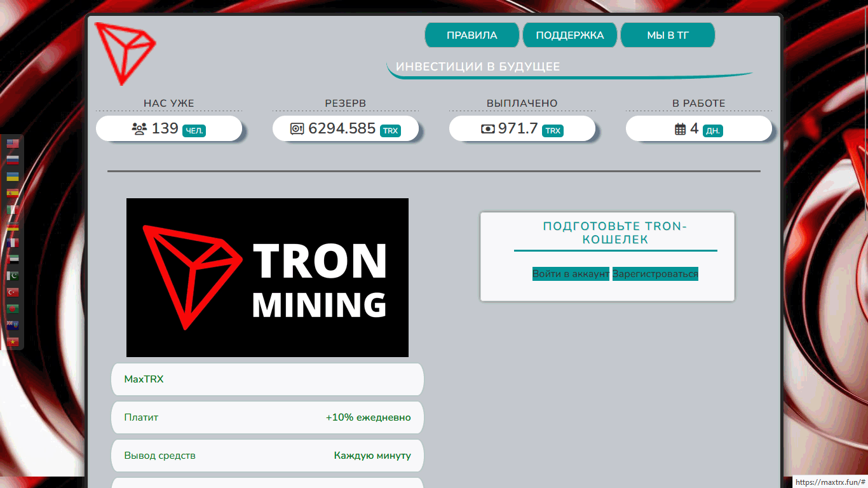
Task: Select the Russian flag language option
Action: click(13, 160)
